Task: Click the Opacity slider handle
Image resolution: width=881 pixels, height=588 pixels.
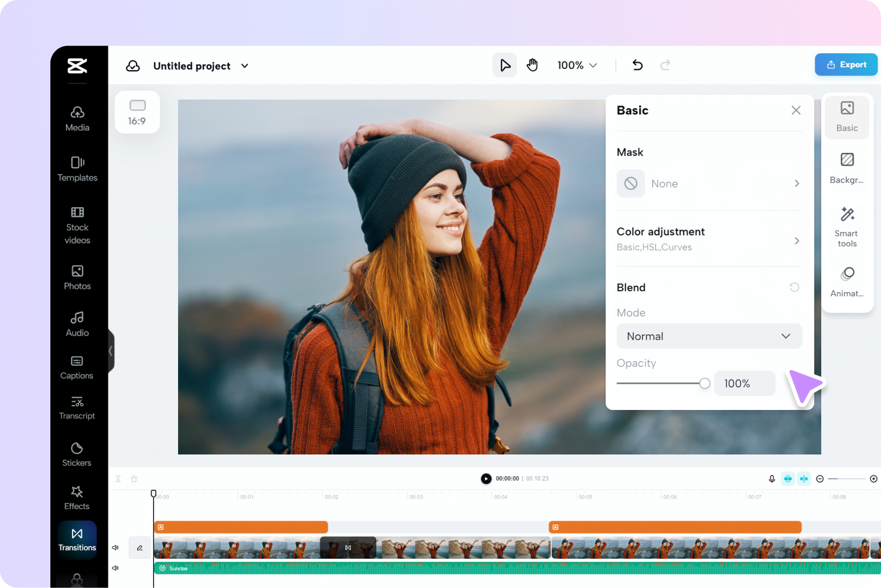Action: (705, 383)
